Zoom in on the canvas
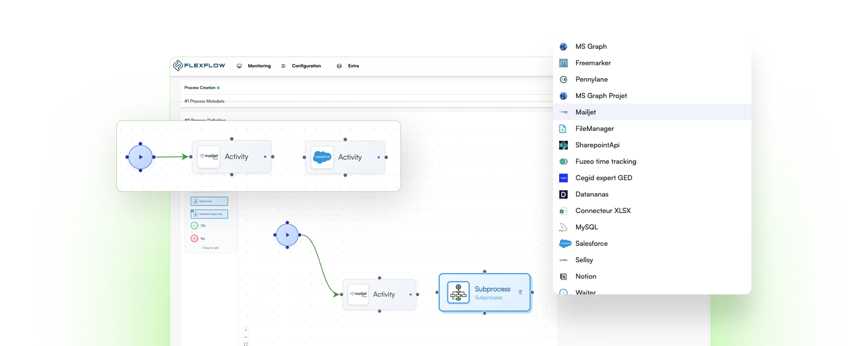This screenshot has width=868, height=346. tap(246, 330)
